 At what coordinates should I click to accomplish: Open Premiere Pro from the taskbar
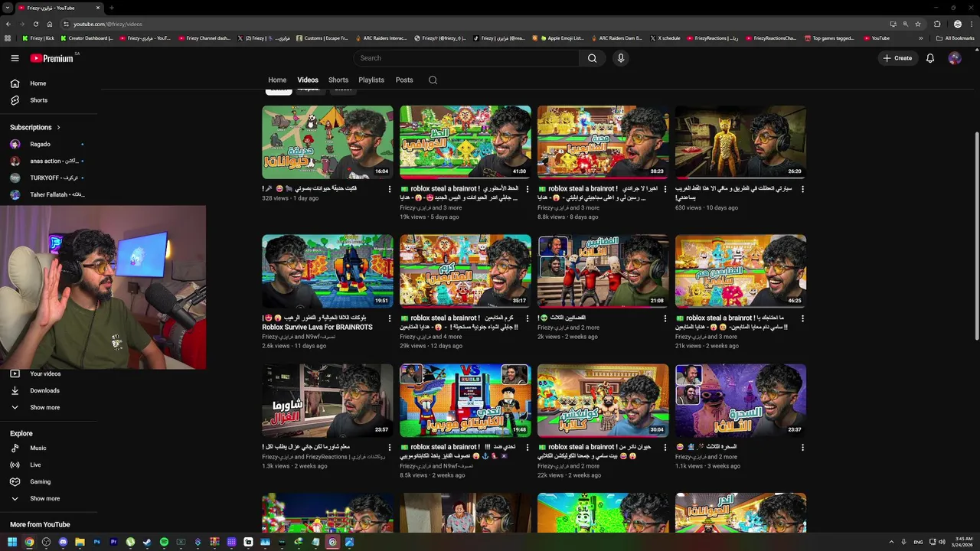point(114,542)
